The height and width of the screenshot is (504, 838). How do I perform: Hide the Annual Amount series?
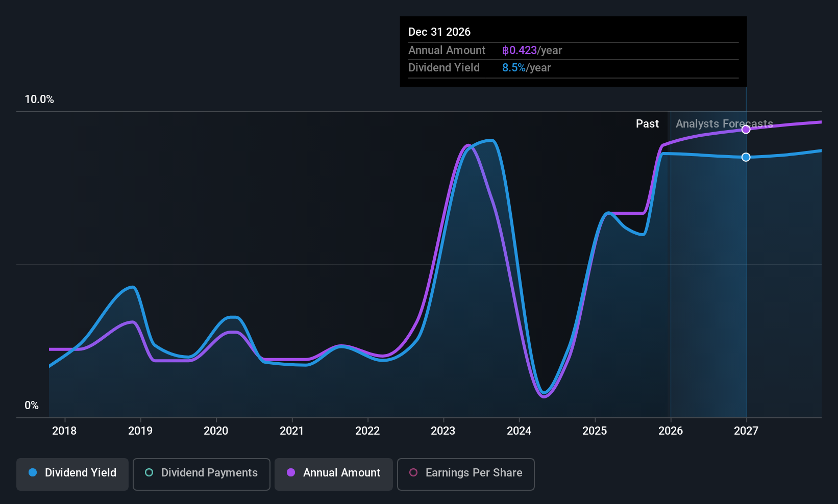click(333, 474)
